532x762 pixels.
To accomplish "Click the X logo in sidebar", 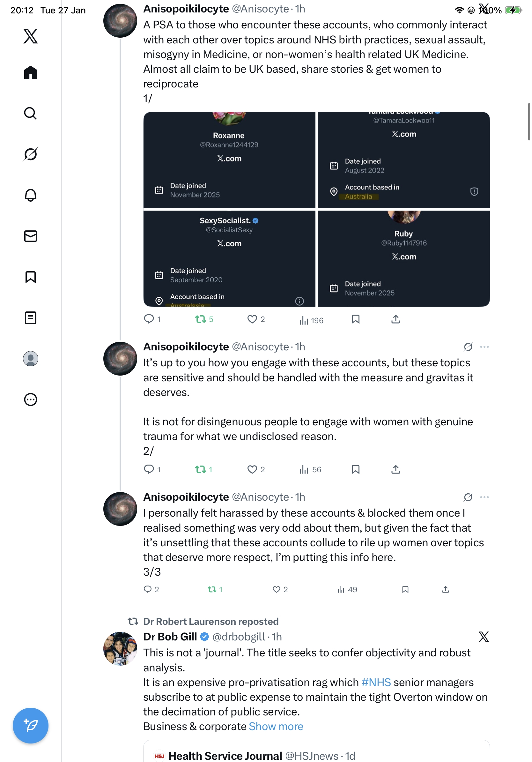I will pyautogui.click(x=31, y=36).
